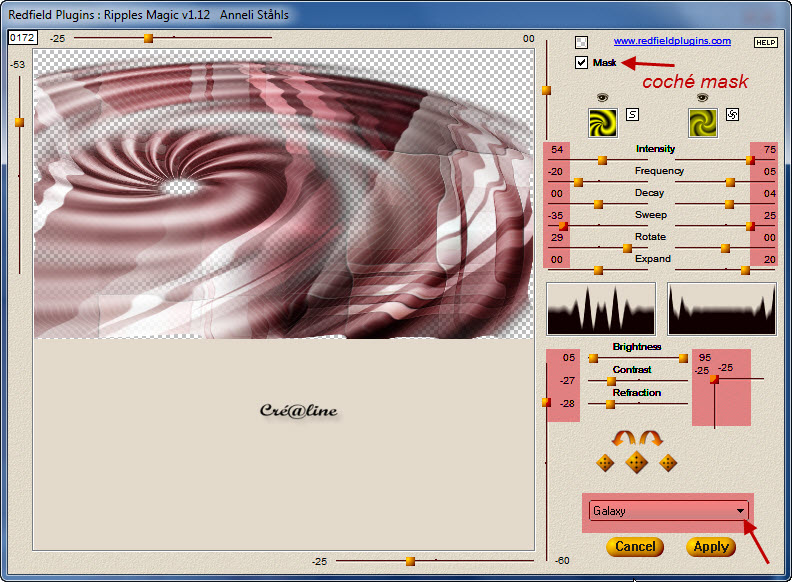Click the S-shaped icon beside left spiral
The image size is (792, 582).
(632, 114)
